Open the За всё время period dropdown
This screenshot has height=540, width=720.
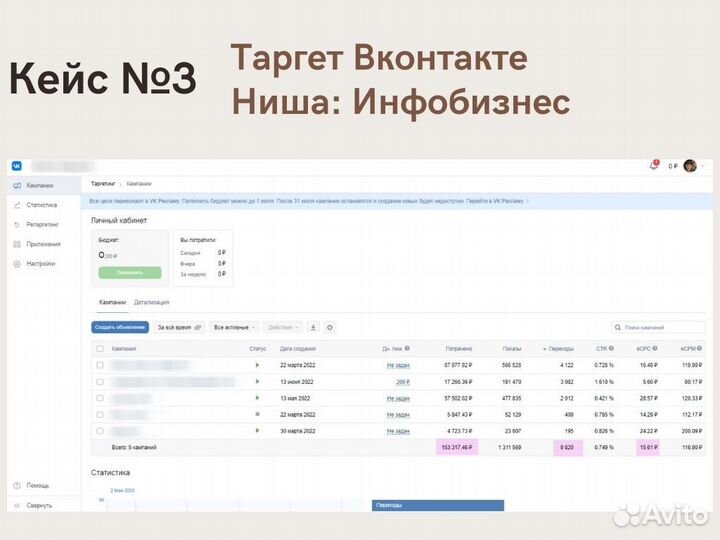[179, 327]
